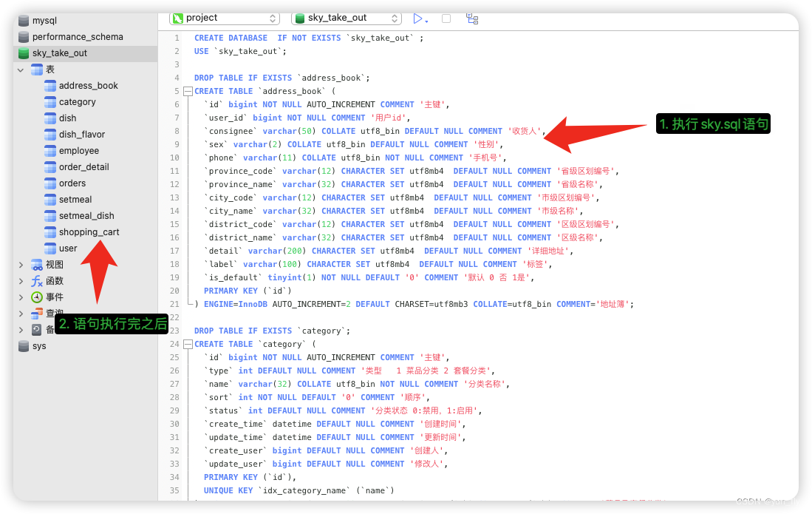Click the address_book table icon
Viewport: 812px width, 514px height.
pos(50,86)
